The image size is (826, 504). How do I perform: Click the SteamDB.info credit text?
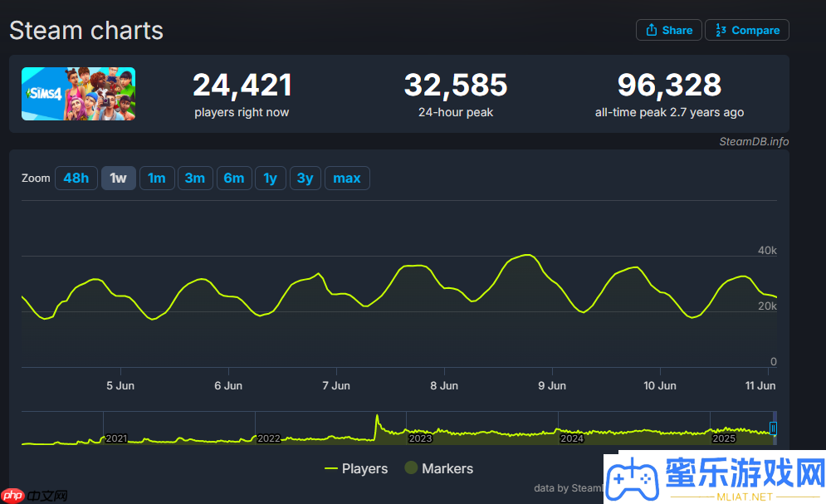click(x=754, y=141)
